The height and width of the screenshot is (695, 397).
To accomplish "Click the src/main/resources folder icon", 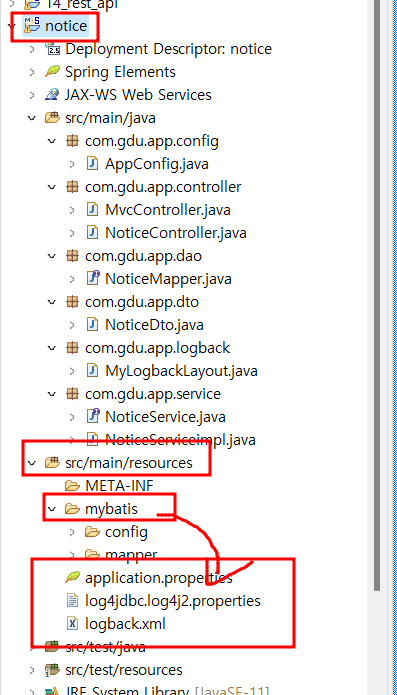I will (52, 462).
